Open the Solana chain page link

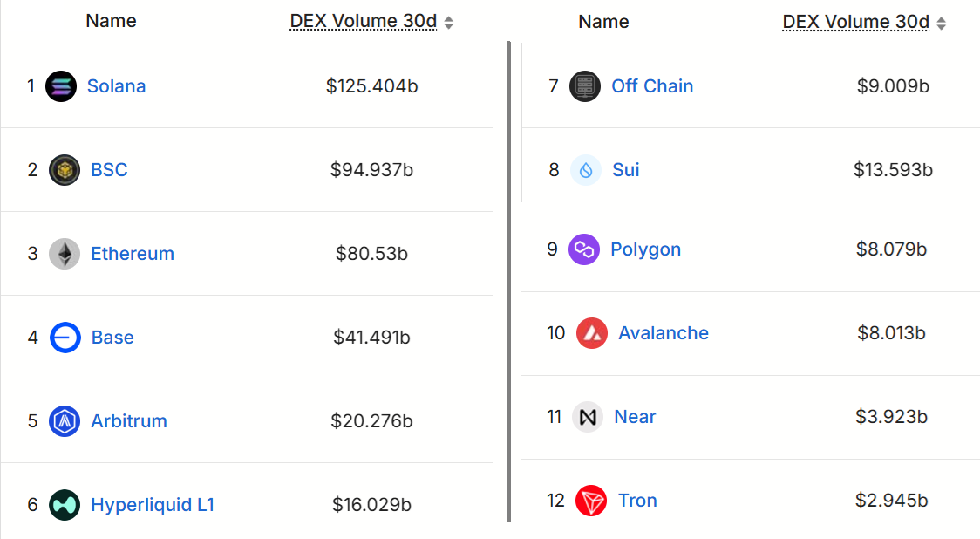(116, 85)
